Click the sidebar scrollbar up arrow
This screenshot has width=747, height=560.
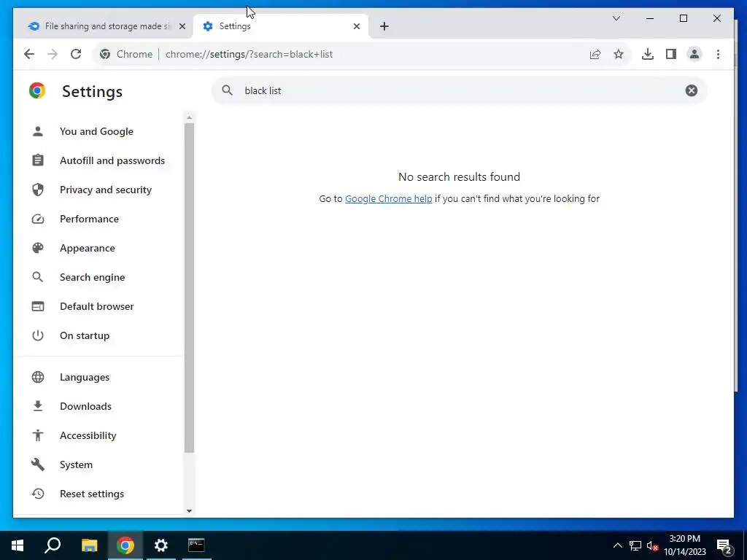click(189, 117)
